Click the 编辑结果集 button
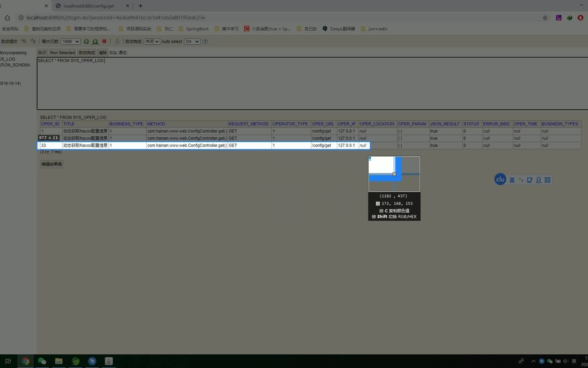Screen dimensions: 588x368 click(52, 164)
